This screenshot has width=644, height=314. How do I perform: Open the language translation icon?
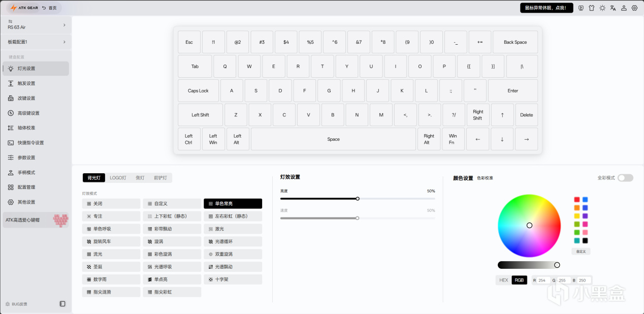tap(613, 8)
